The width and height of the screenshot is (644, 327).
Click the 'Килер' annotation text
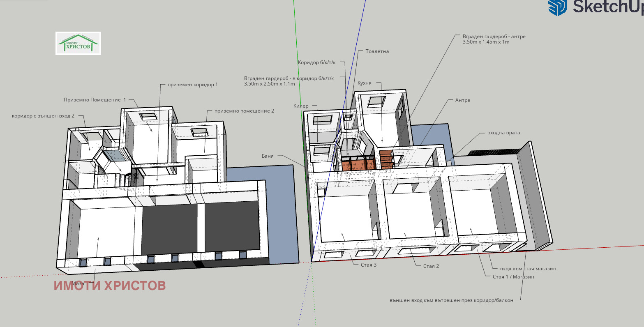[301, 106]
